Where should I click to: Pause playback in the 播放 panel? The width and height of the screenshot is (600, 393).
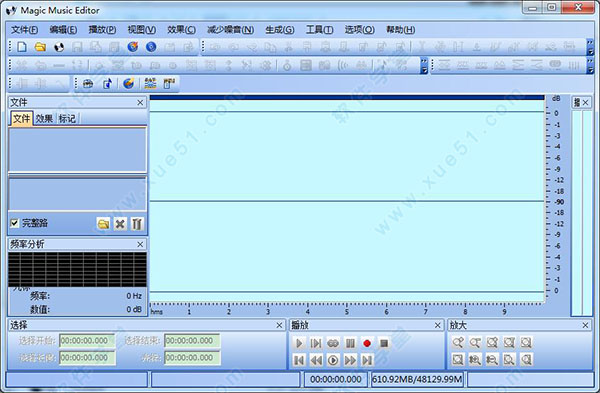pyautogui.click(x=350, y=343)
